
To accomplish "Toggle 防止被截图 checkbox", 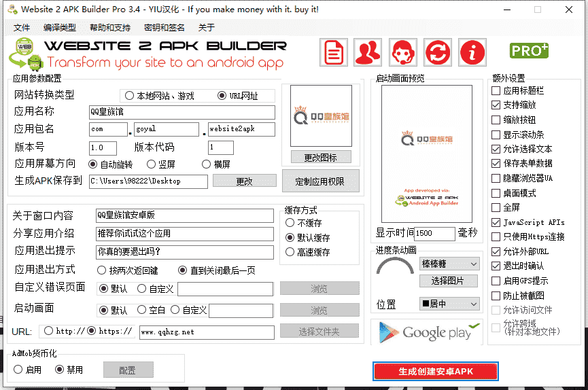I will [x=496, y=296].
